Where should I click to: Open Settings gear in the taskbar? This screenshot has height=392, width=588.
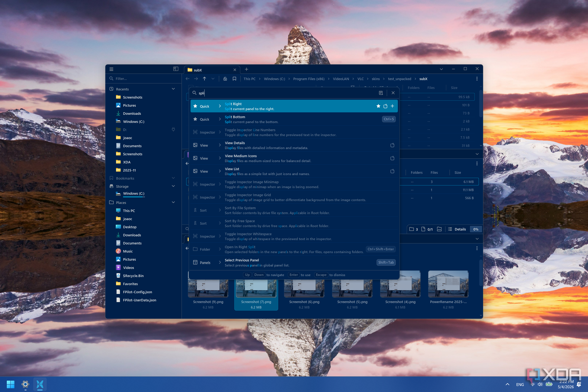click(25, 384)
